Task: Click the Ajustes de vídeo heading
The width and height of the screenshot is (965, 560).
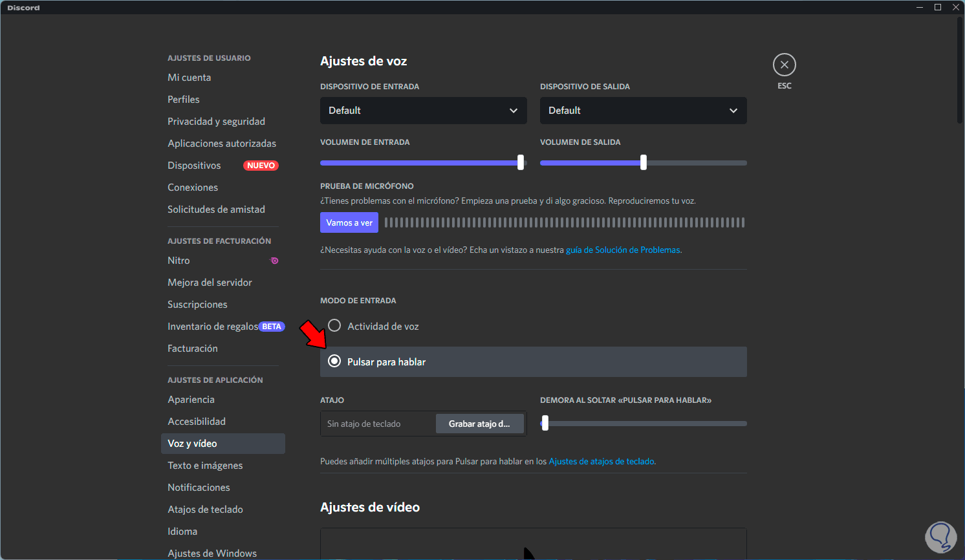Action: (x=370, y=508)
